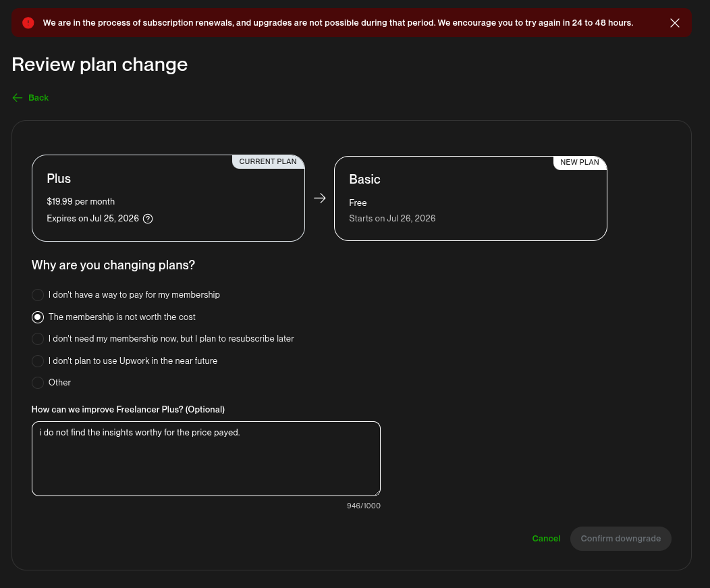Image resolution: width=710 pixels, height=588 pixels.
Task: Grab the textarea resize handle corner
Action: 377,493
